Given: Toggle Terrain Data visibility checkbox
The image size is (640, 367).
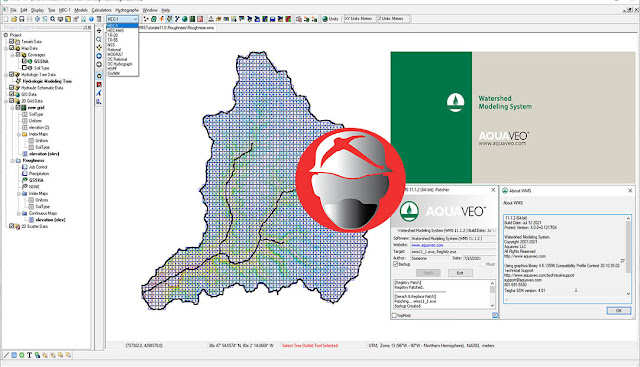Looking at the screenshot, I should tap(11, 41).
